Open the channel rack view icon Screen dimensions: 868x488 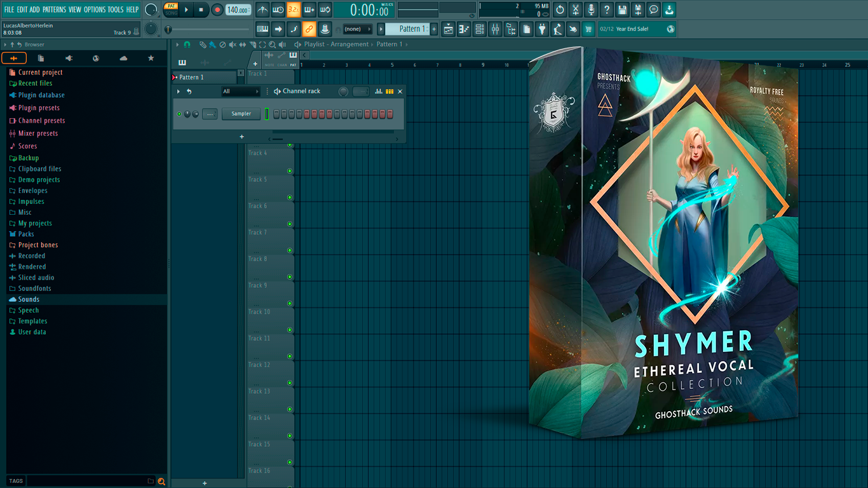point(480,29)
